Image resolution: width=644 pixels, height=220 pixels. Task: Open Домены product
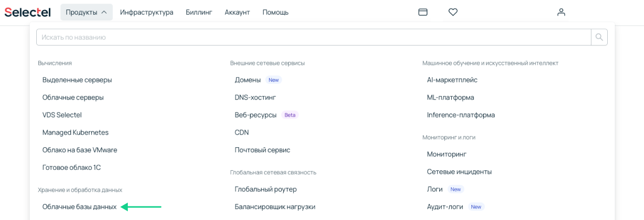248,80
